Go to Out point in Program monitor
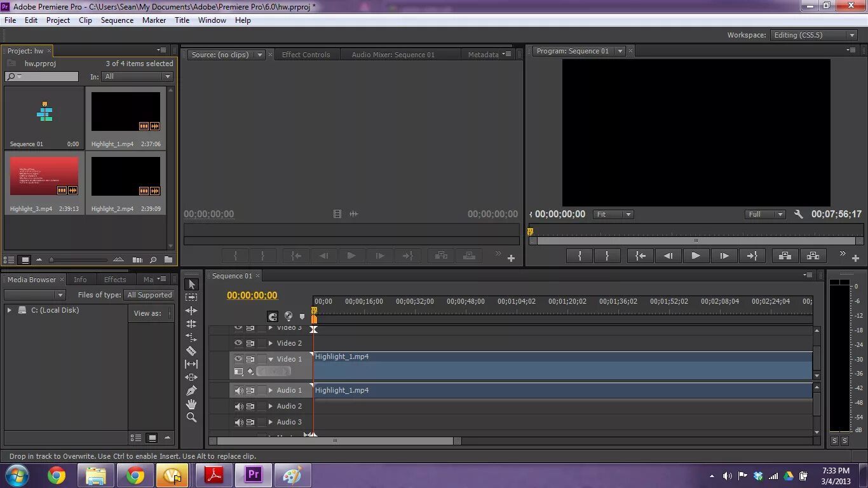Viewport: 868px width, 488px height. click(752, 255)
